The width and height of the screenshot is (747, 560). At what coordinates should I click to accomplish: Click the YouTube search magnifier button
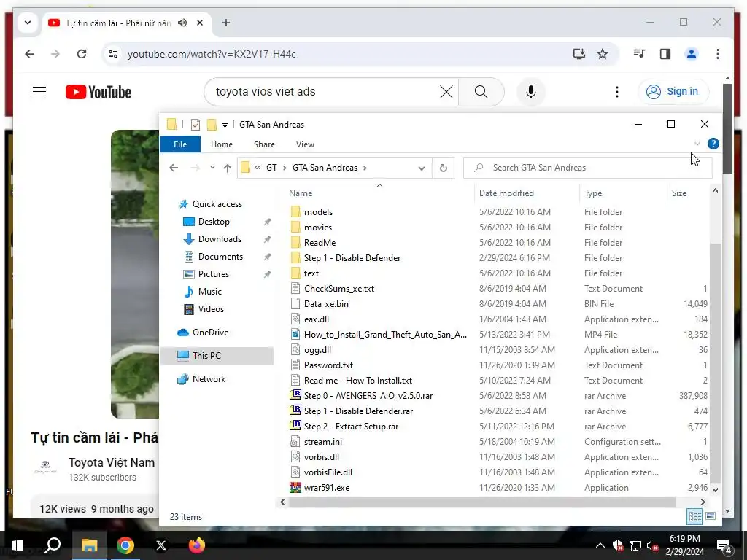pyautogui.click(x=481, y=91)
